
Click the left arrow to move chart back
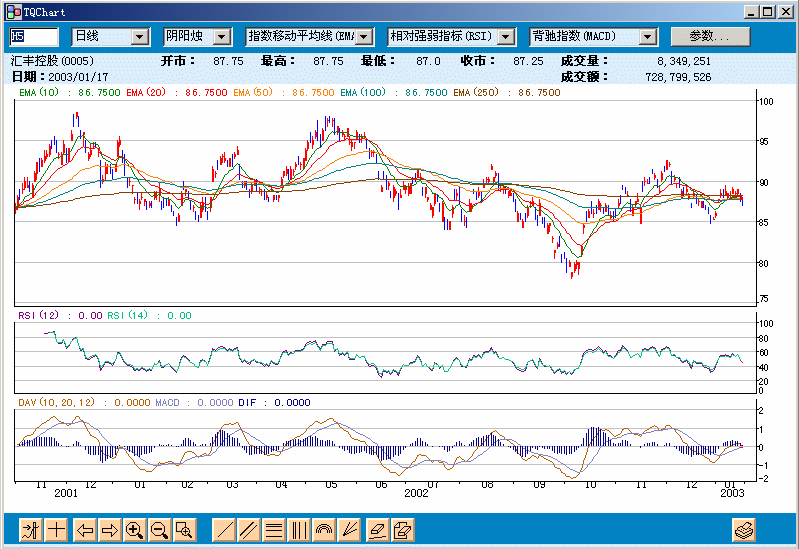click(x=85, y=530)
